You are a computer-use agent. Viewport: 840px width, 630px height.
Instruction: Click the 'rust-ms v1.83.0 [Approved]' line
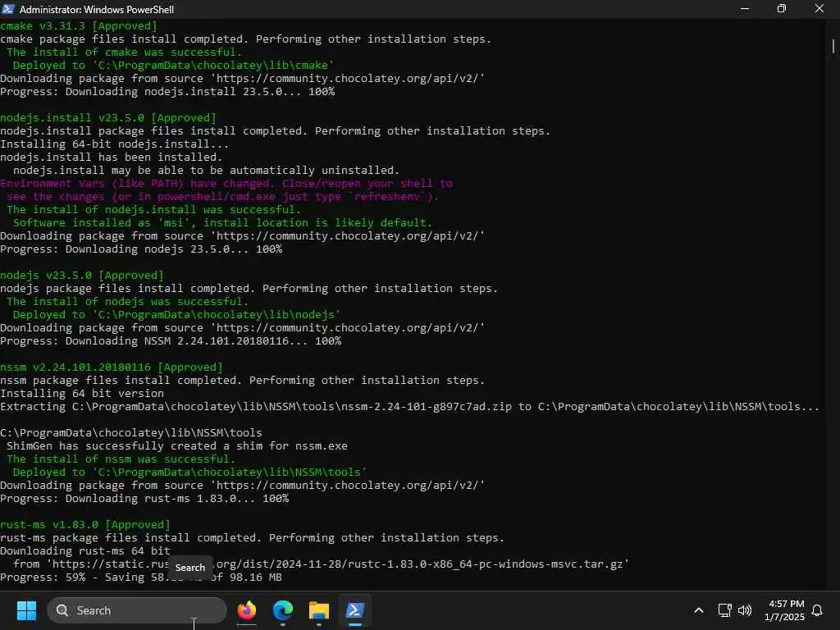85,524
